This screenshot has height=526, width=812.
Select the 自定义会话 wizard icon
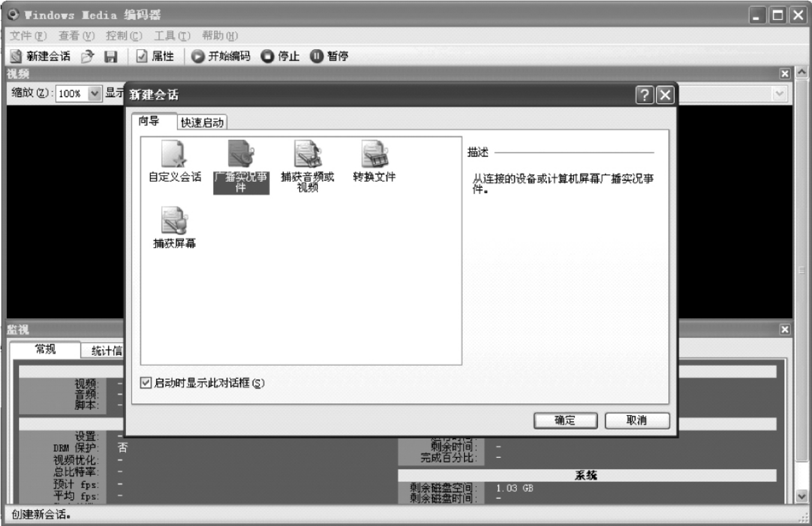(175, 163)
